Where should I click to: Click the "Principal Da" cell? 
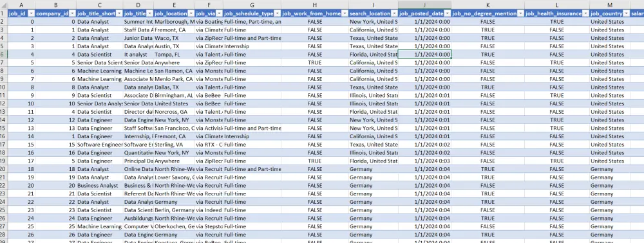coord(138,161)
